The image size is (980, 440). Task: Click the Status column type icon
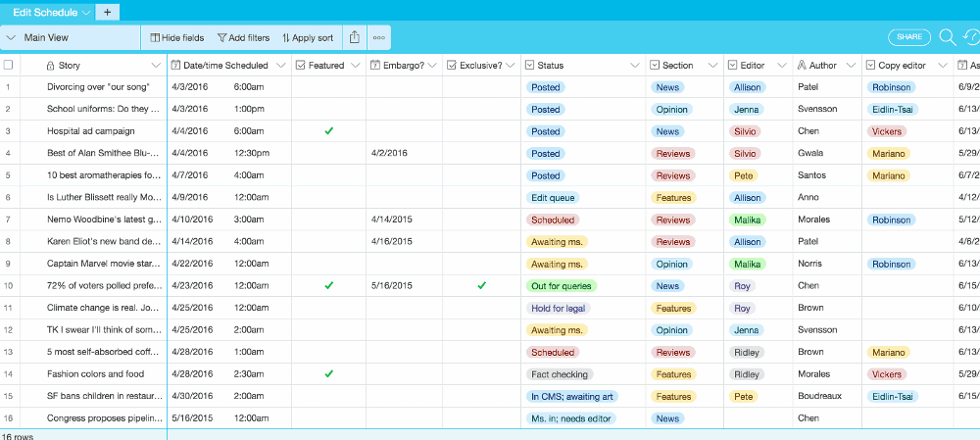tap(529, 65)
